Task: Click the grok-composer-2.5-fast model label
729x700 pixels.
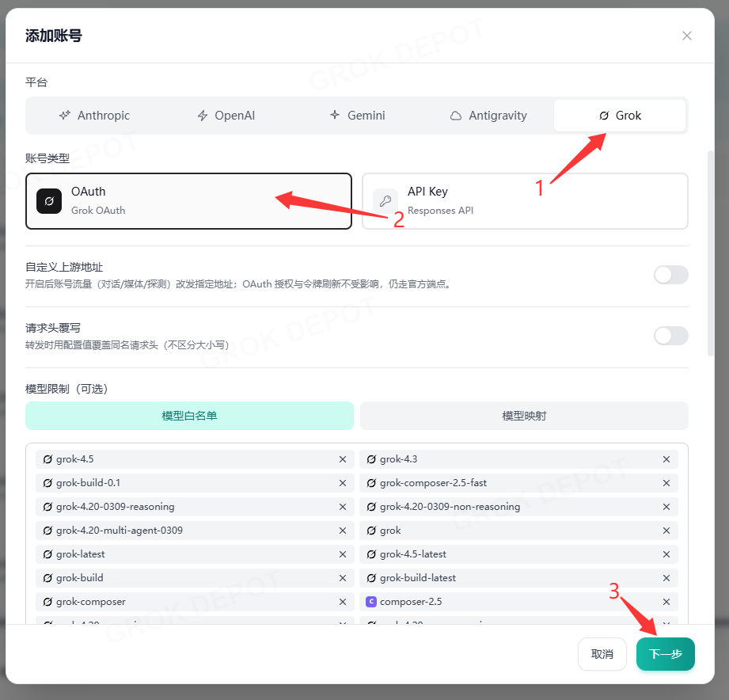Action: coord(433,483)
